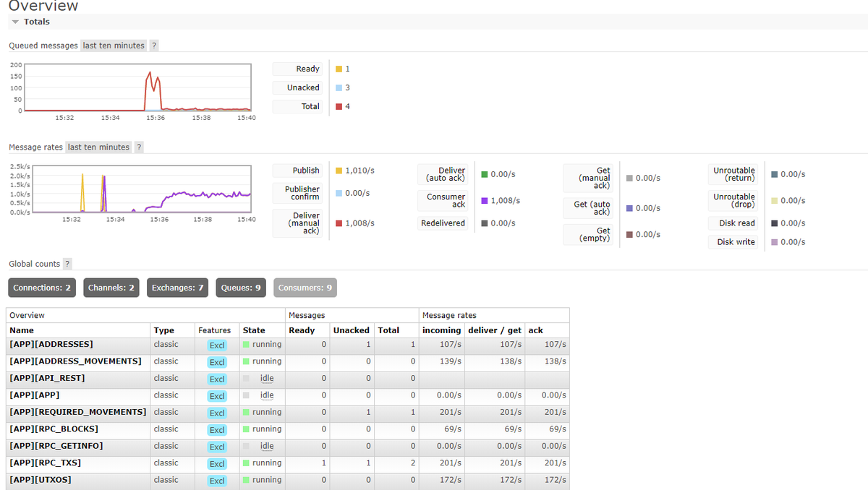Image resolution: width=868 pixels, height=490 pixels.
Task: Open the Channels: 2 count
Action: point(111,288)
